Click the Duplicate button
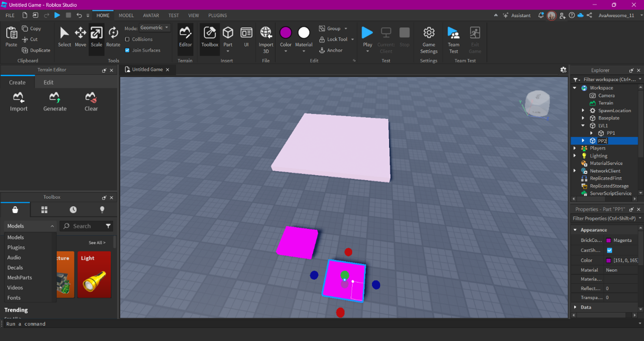The image size is (644, 341). [36, 50]
